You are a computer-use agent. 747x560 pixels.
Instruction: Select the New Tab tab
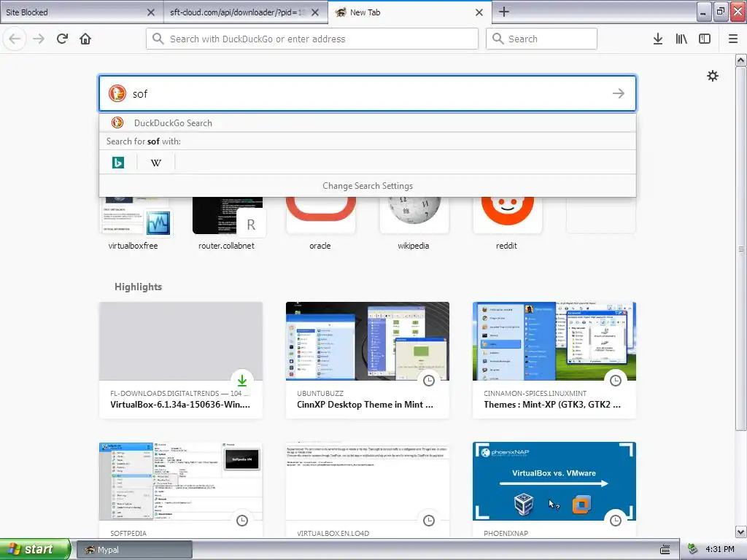pyautogui.click(x=410, y=12)
